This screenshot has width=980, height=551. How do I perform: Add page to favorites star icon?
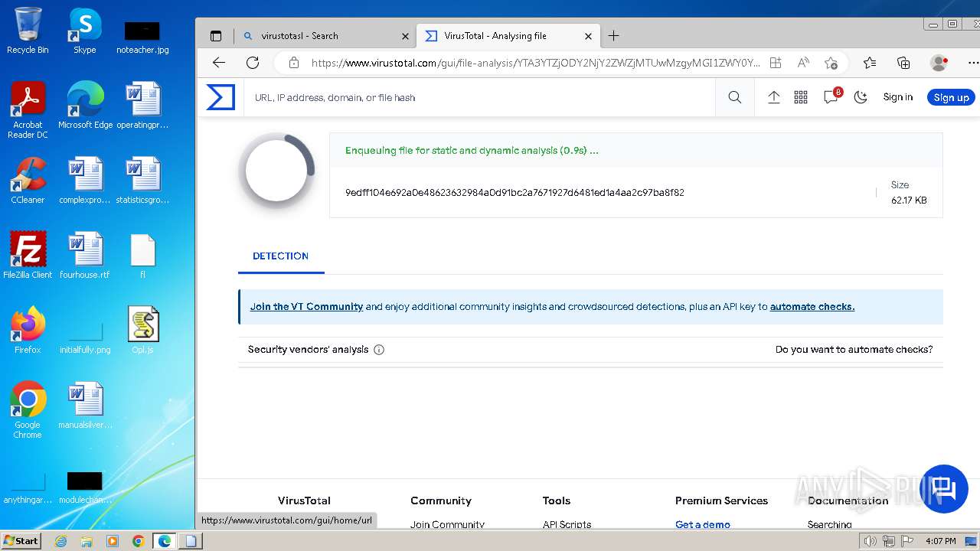pos(831,63)
